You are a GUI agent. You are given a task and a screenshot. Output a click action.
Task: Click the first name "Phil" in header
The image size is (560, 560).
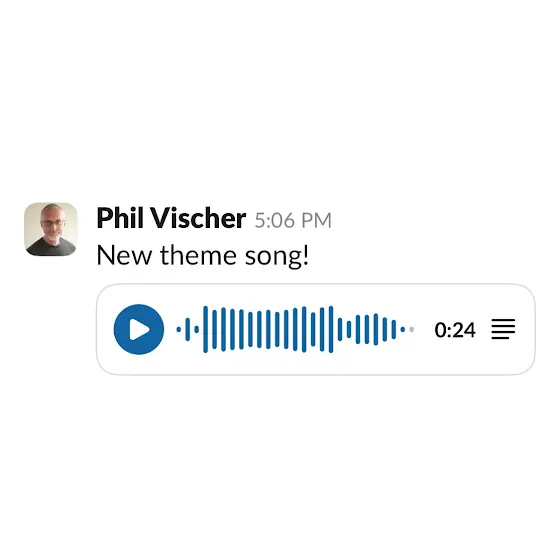point(120,218)
